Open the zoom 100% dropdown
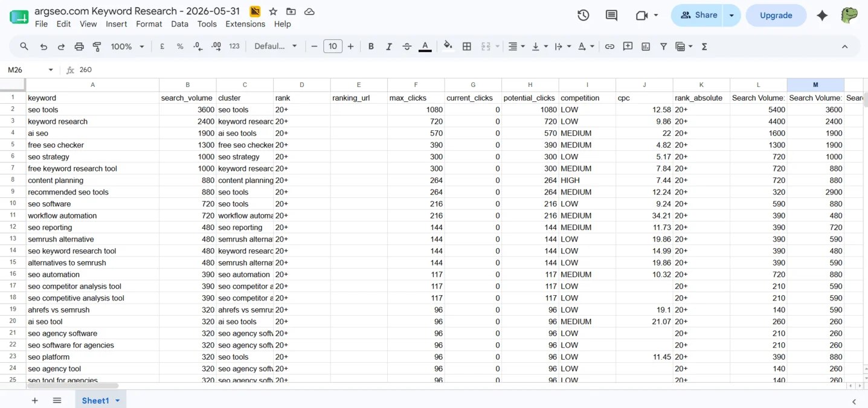The height and width of the screenshot is (408, 868). (127, 46)
